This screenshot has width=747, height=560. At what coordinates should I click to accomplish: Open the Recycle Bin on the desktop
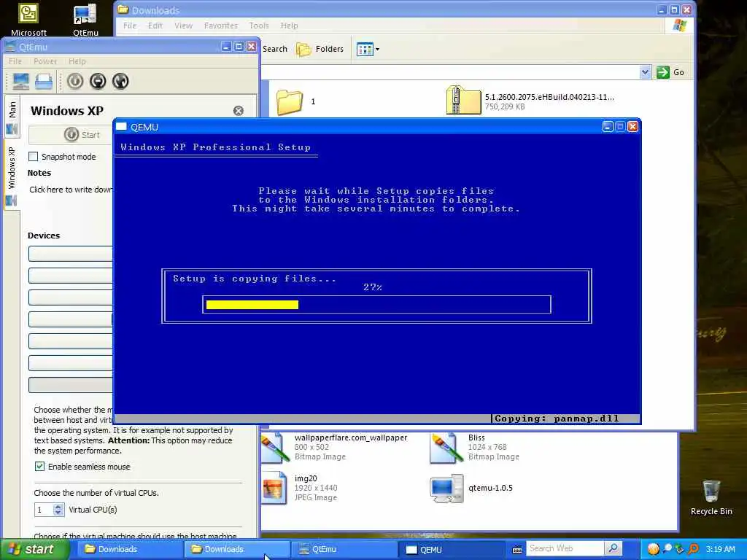click(x=711, y=497)
